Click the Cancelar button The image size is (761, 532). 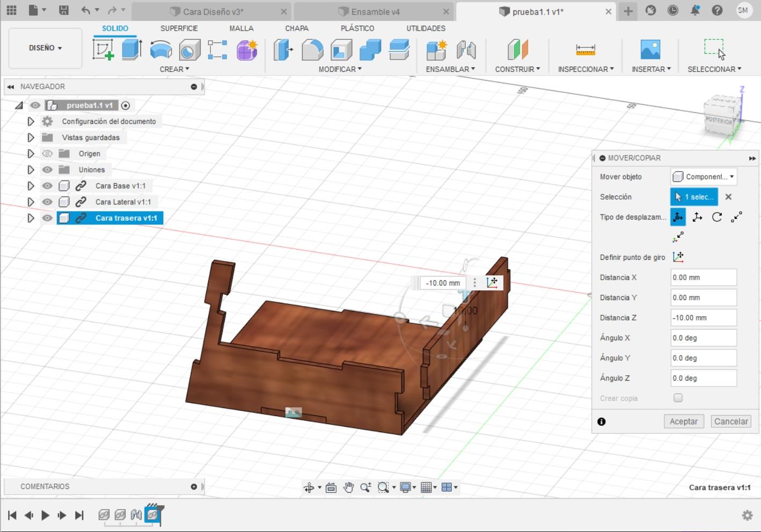click(730, 421)
